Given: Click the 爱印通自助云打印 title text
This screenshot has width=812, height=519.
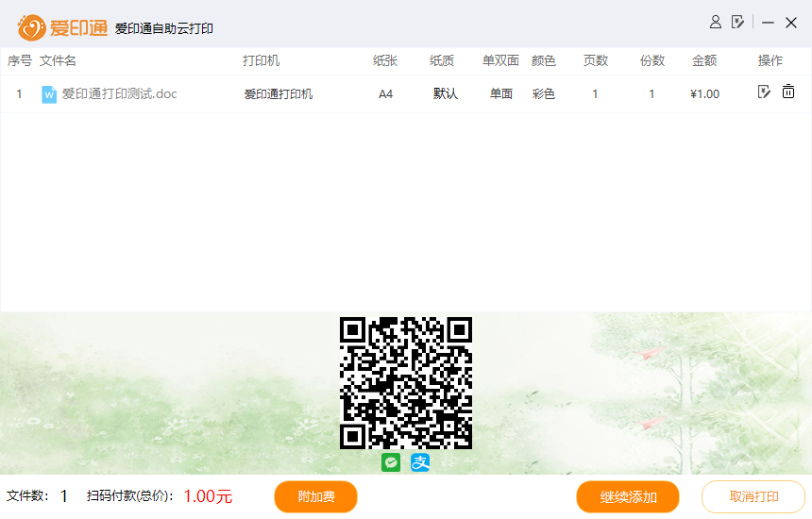Looking at the screenshot, I should 163,28.
